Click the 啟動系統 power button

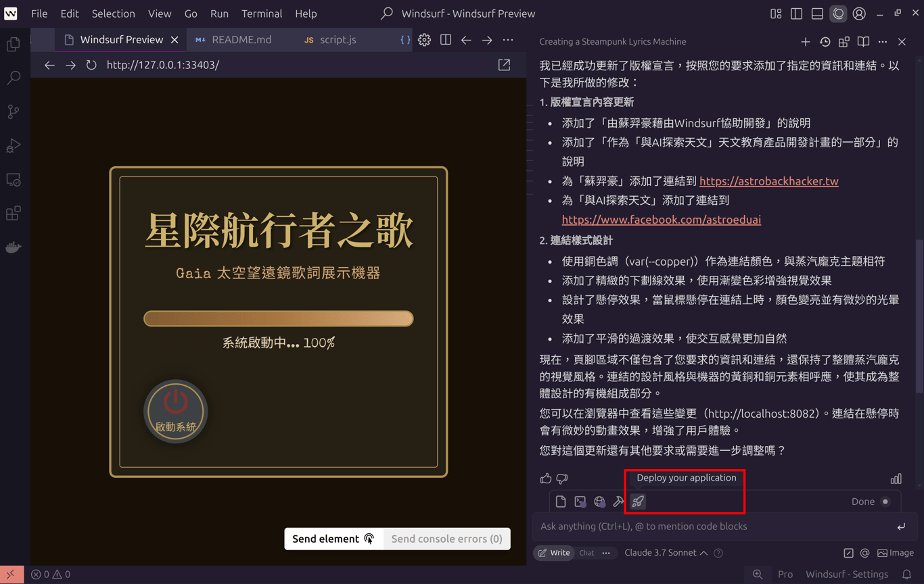[176, 411]
